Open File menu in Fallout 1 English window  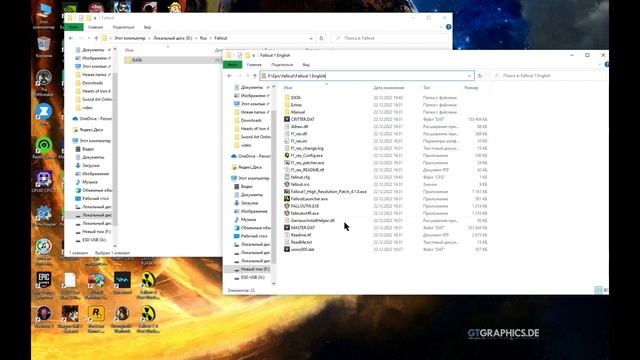click(x=233, y=64)
